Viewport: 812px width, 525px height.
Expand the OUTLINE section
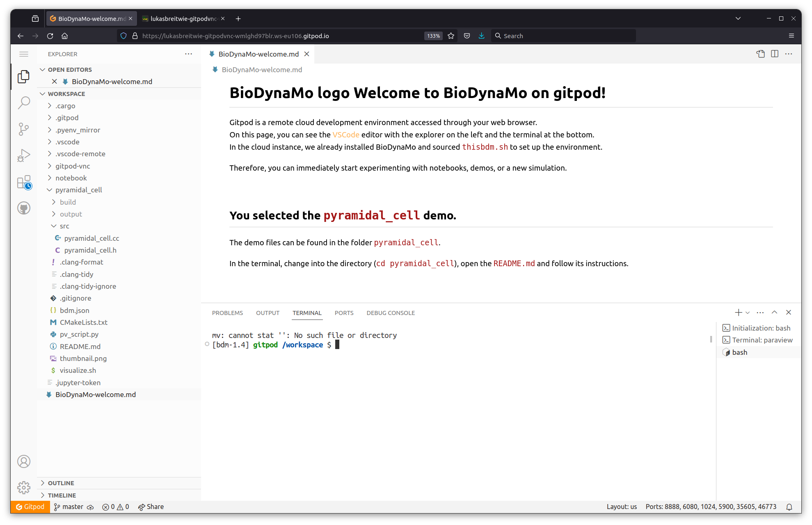pos(61,483)
